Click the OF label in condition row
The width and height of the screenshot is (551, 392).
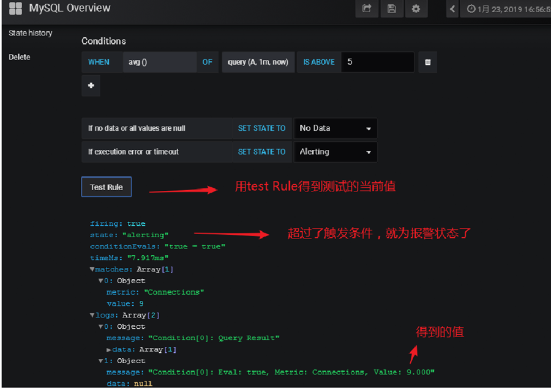click(x=208, y=62)
